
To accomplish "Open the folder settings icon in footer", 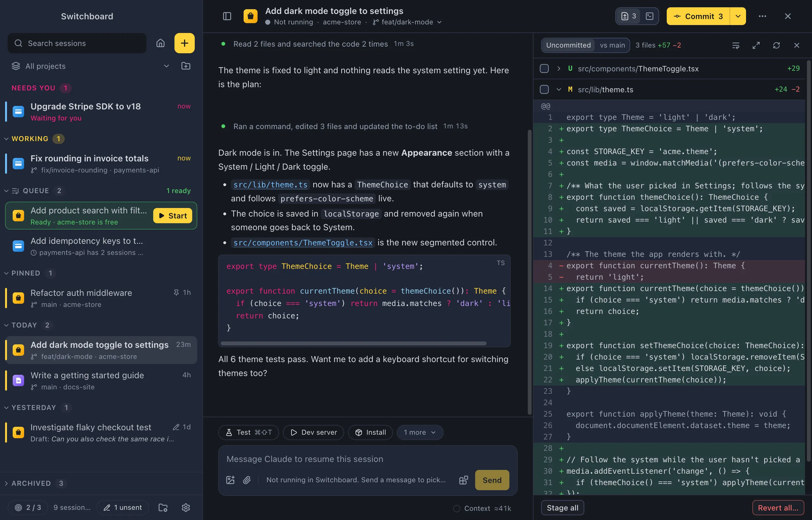I will (x=163, y=508).
